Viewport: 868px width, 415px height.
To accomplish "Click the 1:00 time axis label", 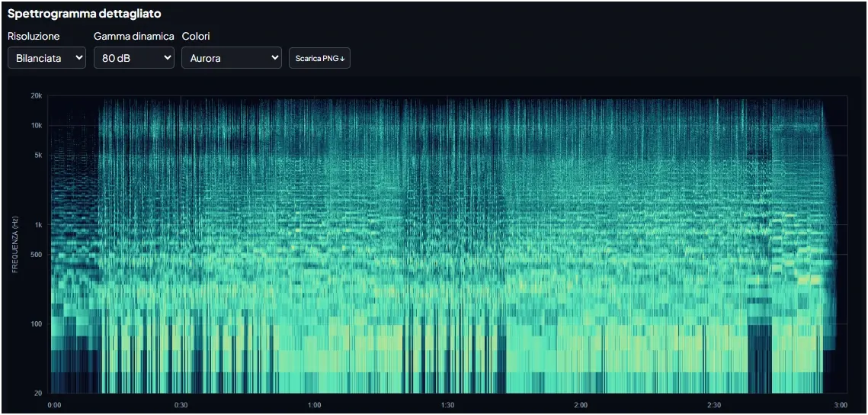I will (315, 405).
